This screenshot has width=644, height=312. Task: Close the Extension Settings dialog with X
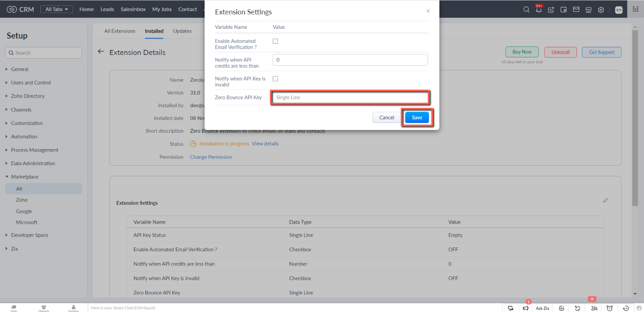428,11
